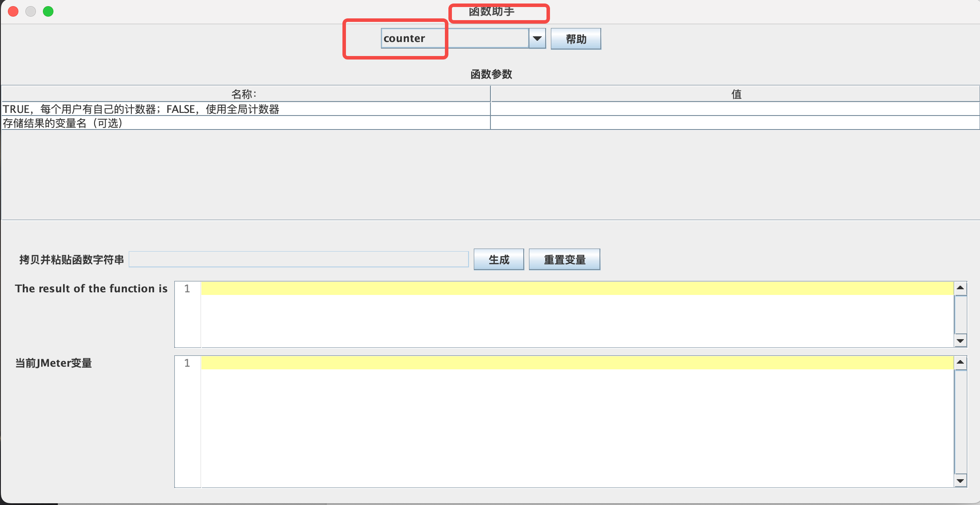Click the JMeter variables vertical scrollbar track
This screenshot has height=505, width=980.
point(960,421)
